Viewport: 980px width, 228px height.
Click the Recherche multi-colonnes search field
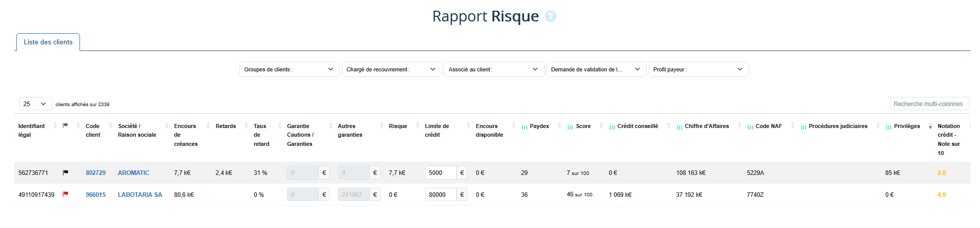929,104
